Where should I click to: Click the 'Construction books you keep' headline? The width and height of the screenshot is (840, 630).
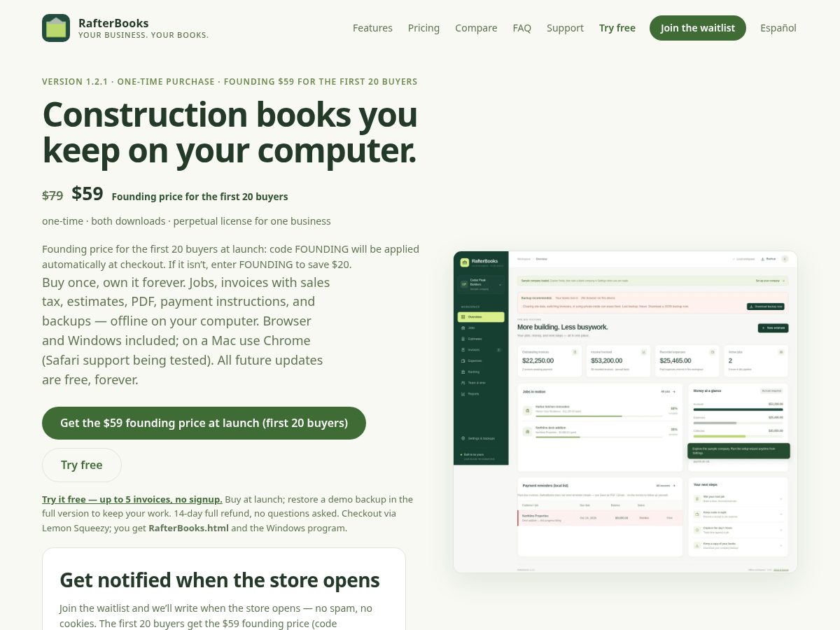click(230, 132)
